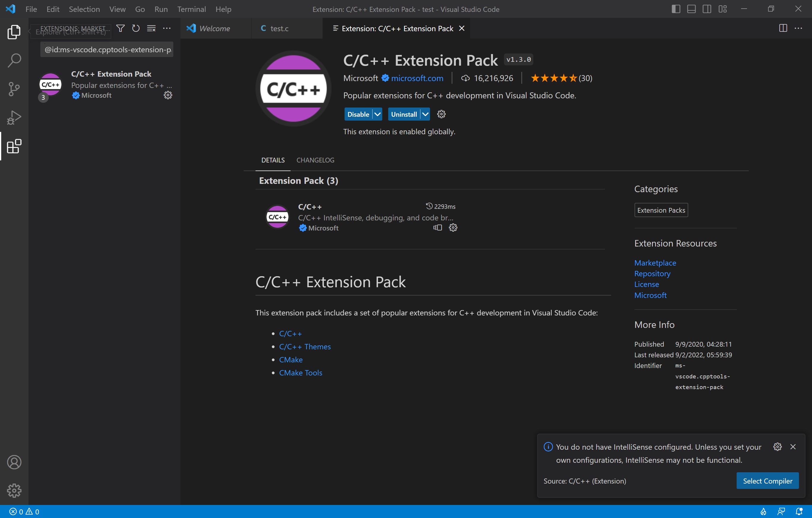This screenshot has height=518, width=812.
Task: Open feedback icon in status bar
Action: click(x=781, y=511)
